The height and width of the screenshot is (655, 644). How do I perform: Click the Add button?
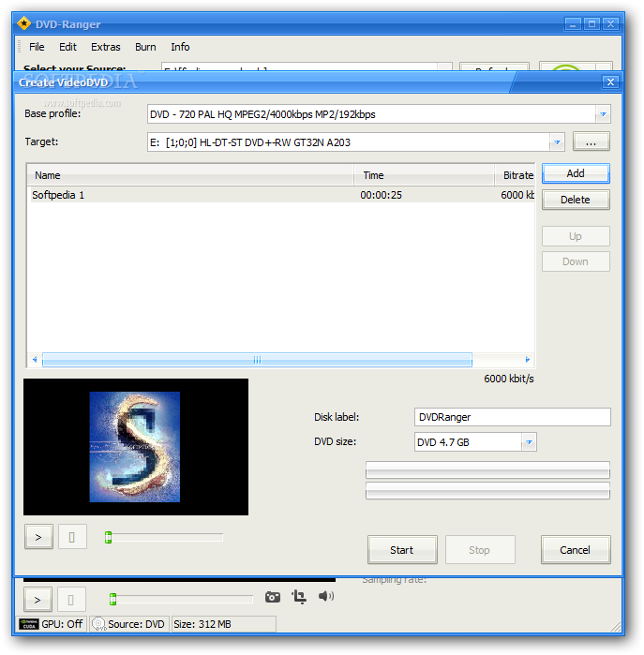[x=576, y=173]
